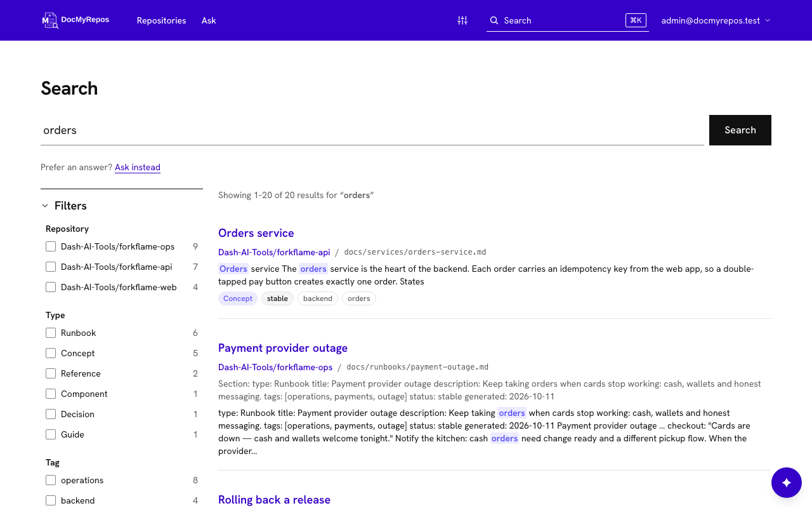Open the Ask page in navigation

209,20
